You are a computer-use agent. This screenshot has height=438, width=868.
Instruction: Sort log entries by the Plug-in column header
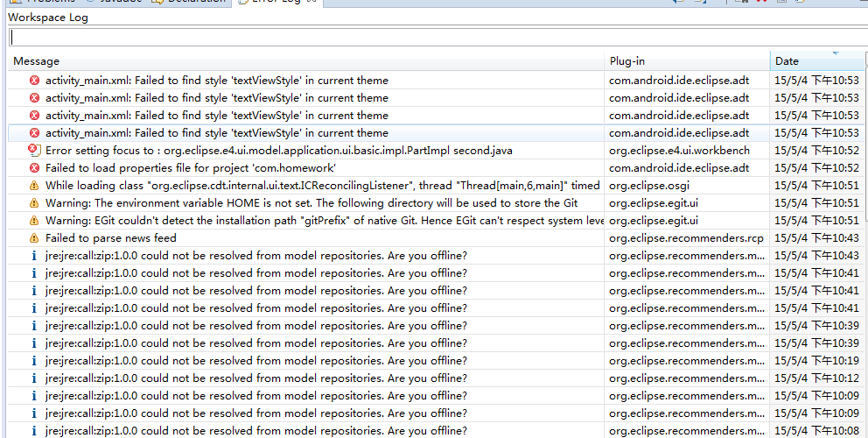coord(687,61)
